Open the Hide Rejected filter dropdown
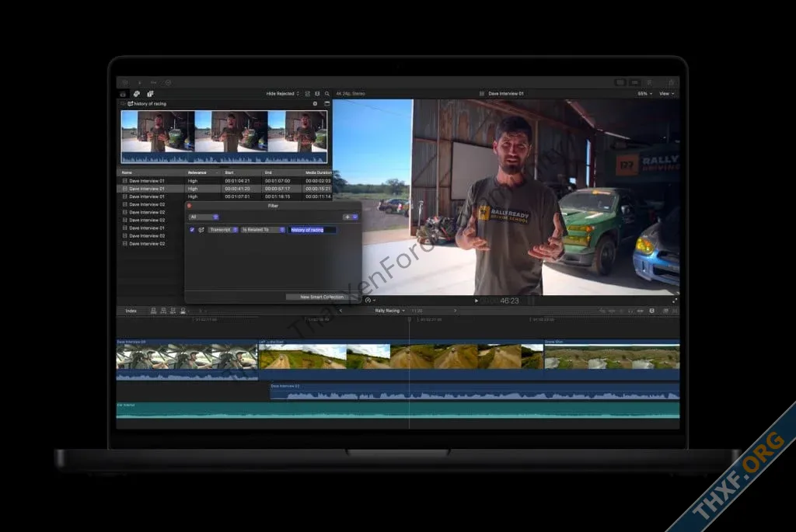 (x=282, y=93)
